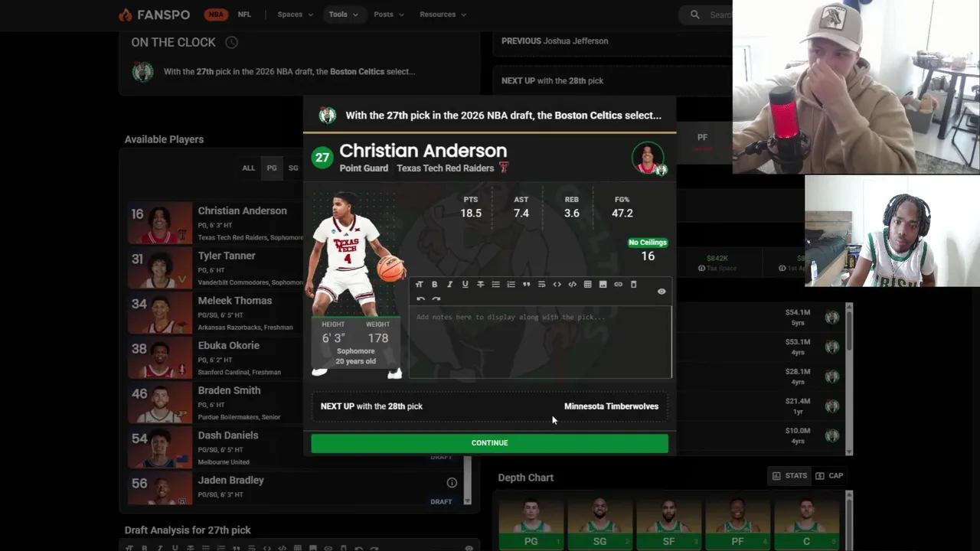Select the NBA league toggle
This screenshot has height=551, width=980.
tap(216, 15)
